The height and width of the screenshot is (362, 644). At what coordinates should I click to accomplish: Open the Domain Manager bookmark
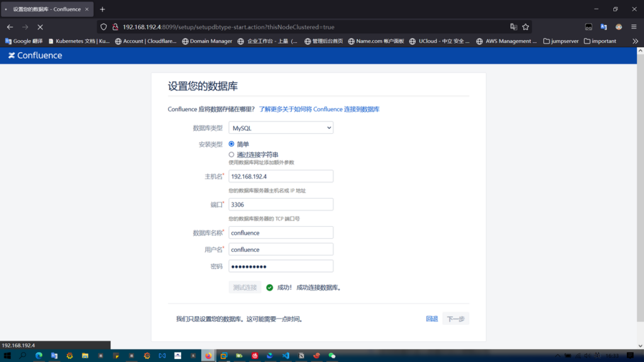point(207,41)
